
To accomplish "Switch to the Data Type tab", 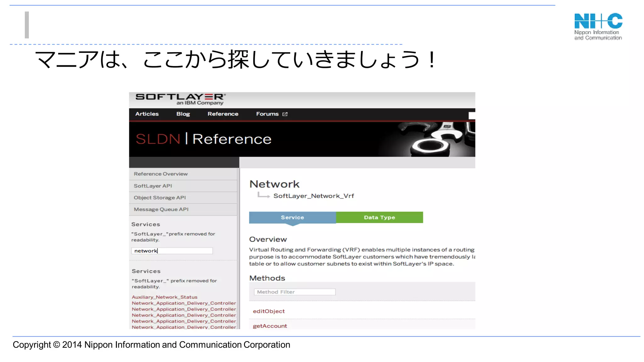I will [x=380, y=217].
